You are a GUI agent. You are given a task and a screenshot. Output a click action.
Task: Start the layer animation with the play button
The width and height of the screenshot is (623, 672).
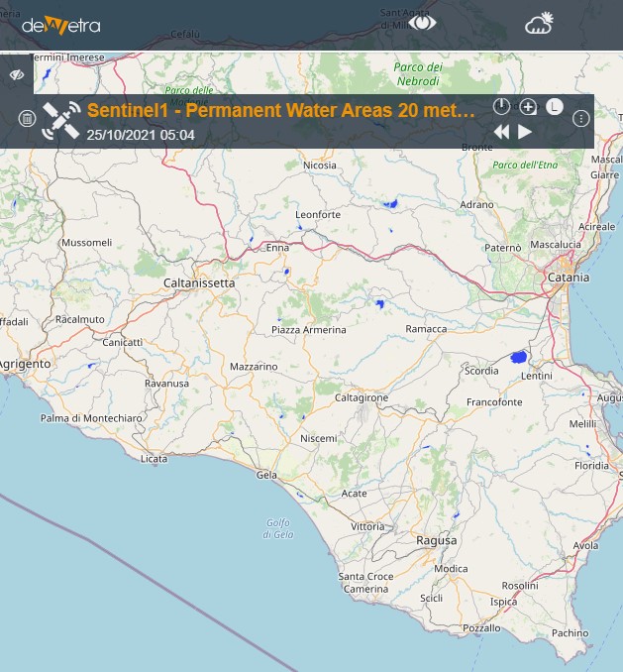(525, 132)
